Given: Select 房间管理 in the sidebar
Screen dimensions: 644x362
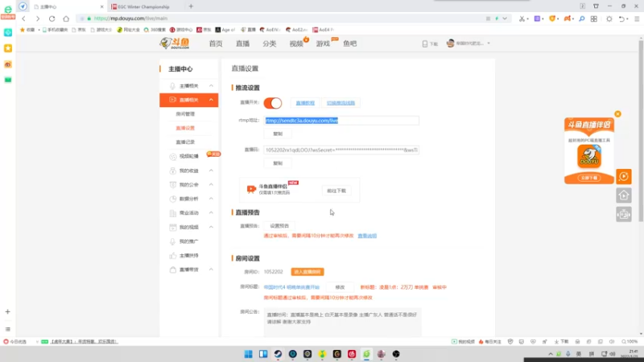Looking at the screenshot, I should click(x=185, y=114).
